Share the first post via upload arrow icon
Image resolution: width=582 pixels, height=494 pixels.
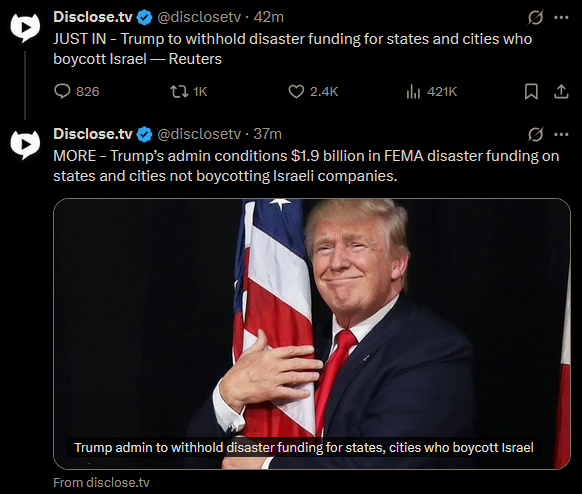click(x=561, y=91)
